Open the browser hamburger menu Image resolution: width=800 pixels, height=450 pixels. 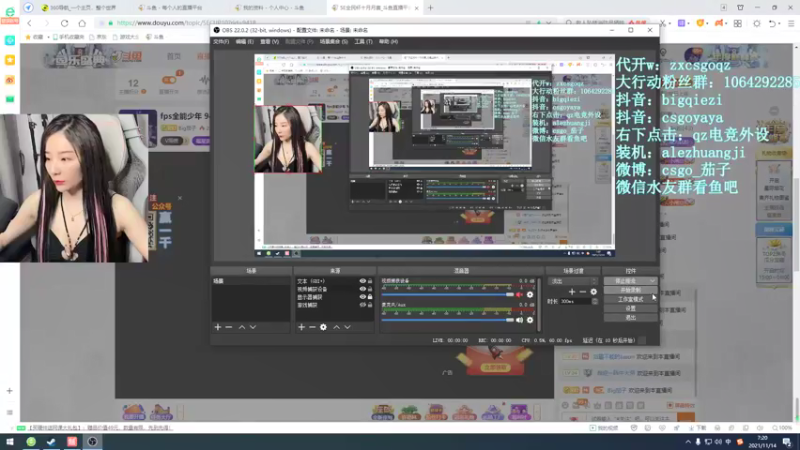tap(791, 23)
